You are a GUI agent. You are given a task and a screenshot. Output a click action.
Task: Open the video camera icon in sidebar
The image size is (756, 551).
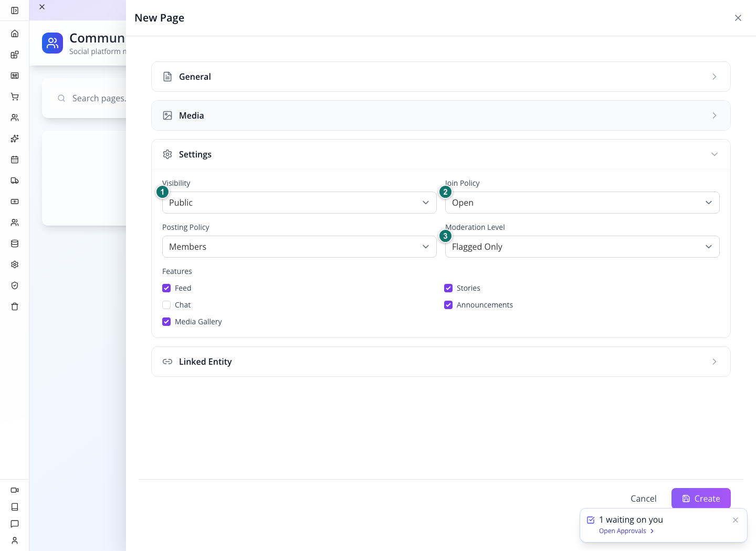[15, 490]
